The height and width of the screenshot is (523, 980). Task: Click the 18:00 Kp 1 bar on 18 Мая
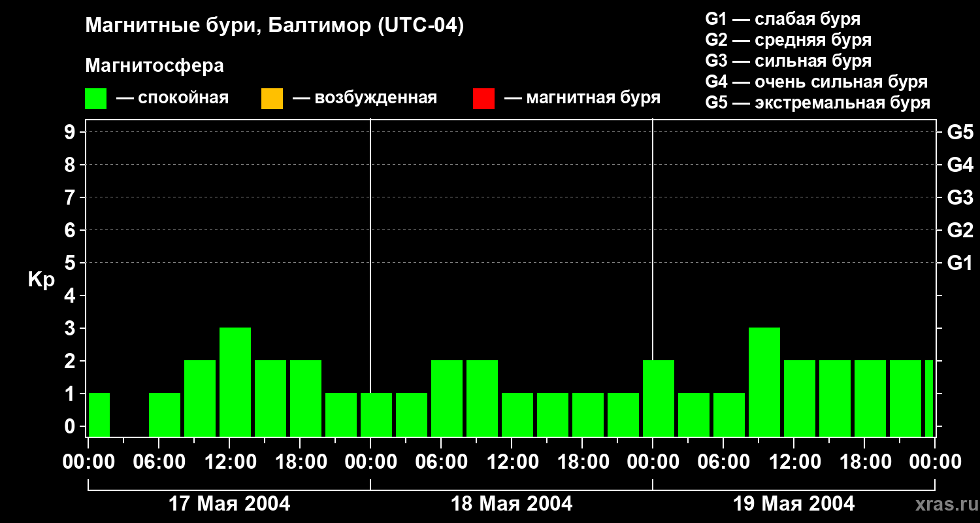coord(588,414)
